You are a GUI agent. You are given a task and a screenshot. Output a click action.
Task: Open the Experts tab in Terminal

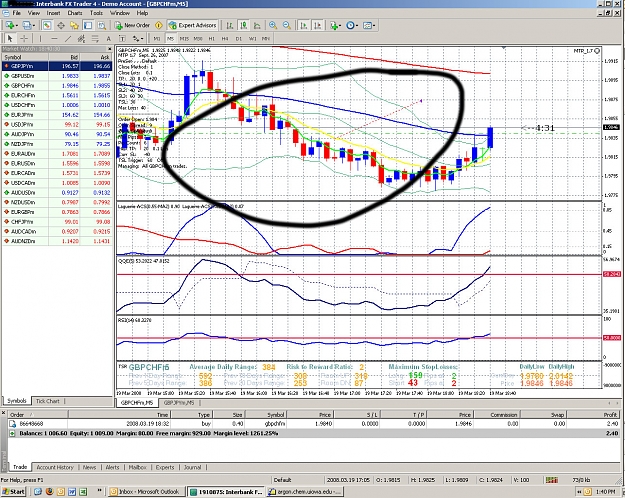[x=165, y=467]
